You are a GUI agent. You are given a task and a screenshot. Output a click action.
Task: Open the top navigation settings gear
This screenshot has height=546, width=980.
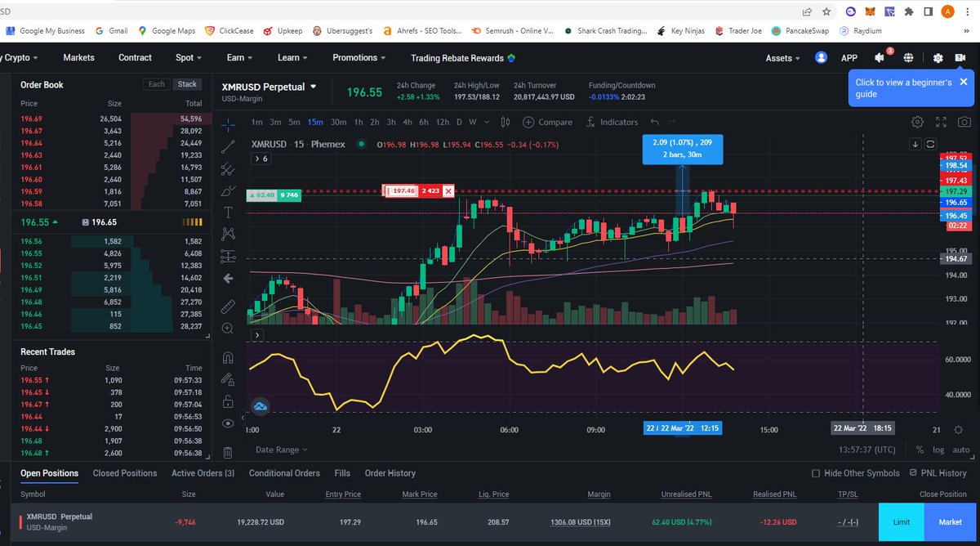[938, 58]
